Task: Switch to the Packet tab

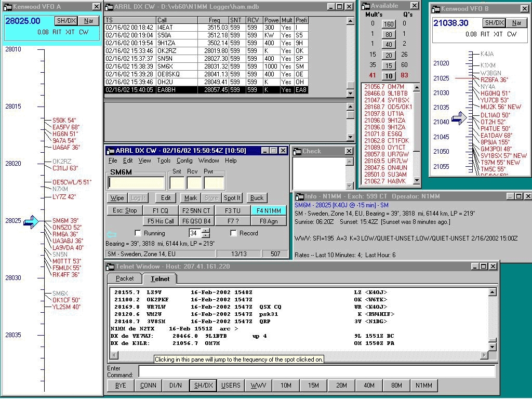Action: pos(125,279)
